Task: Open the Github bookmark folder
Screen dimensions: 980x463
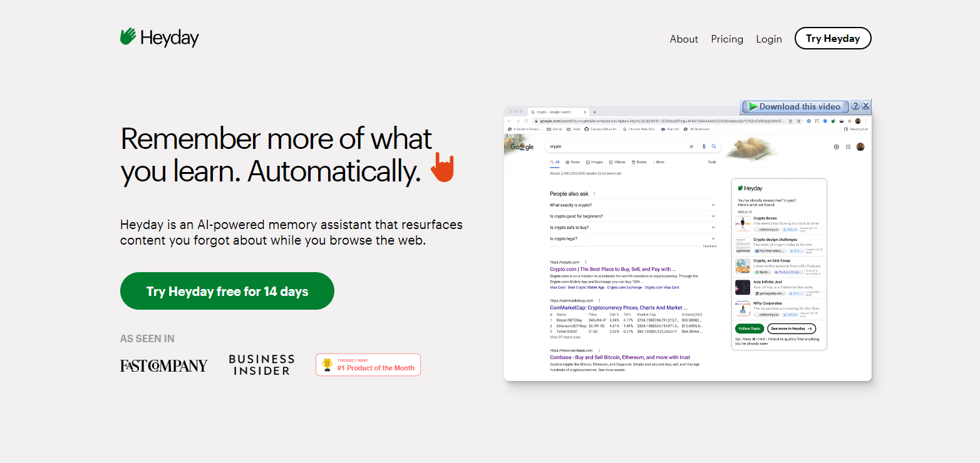Action: [554, 129]
